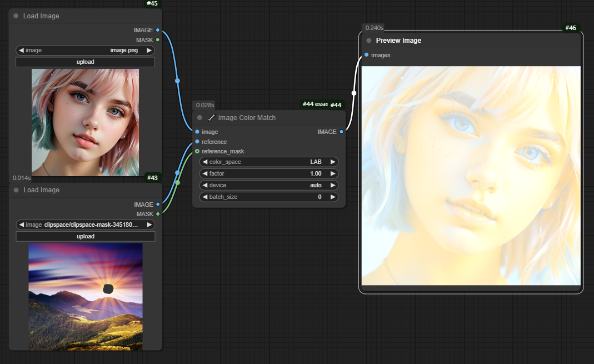Image resolution: width=594 pixels, height=364 pixels.
Task: Select the reference input port on Image Color Match
Action: point(197,142)
